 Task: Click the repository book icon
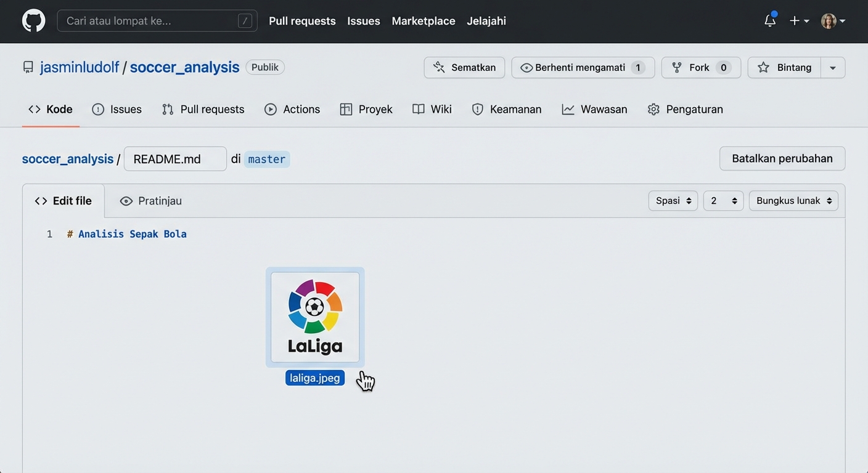pyautogui.click(x=28, y=67)
